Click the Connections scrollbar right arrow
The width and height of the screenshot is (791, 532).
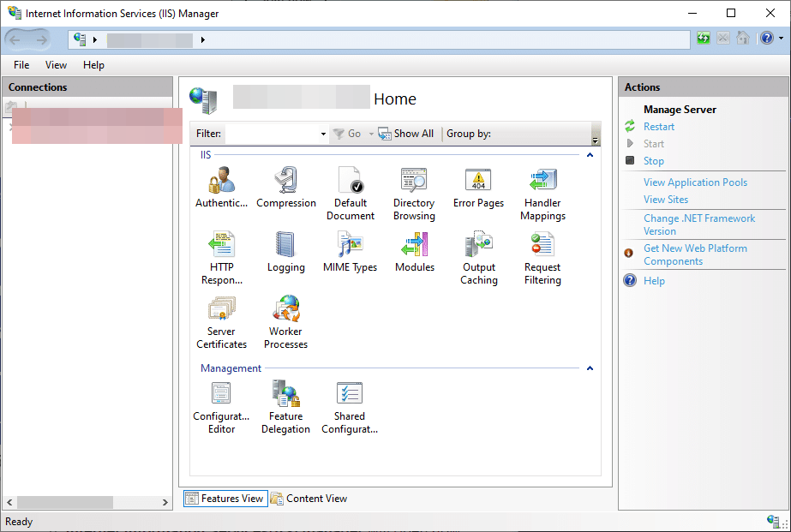click(x=165, y=502)
